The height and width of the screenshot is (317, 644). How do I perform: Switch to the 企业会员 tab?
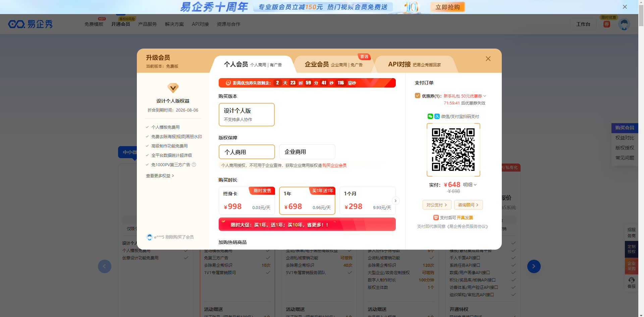coord(333,64)
